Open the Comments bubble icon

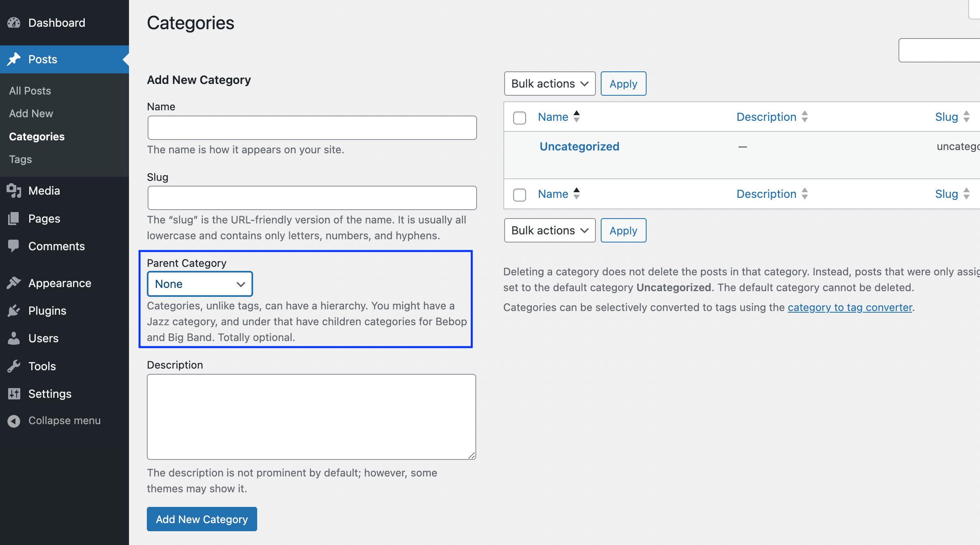pos(14,246)
